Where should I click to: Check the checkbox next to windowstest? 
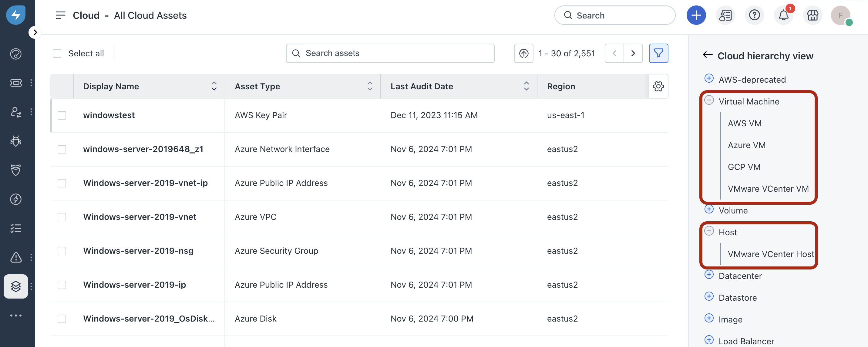click(x=62, y=115)
